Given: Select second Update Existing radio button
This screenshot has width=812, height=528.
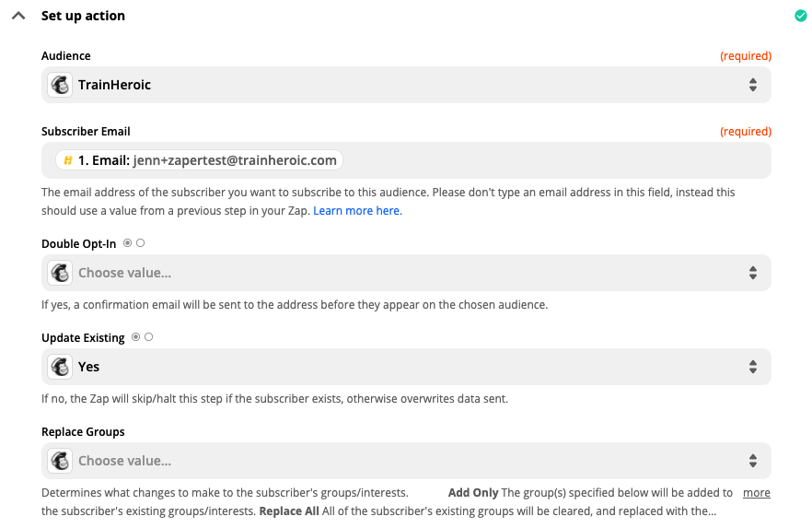Looking at the screenshot, I should tap(148, 337).
